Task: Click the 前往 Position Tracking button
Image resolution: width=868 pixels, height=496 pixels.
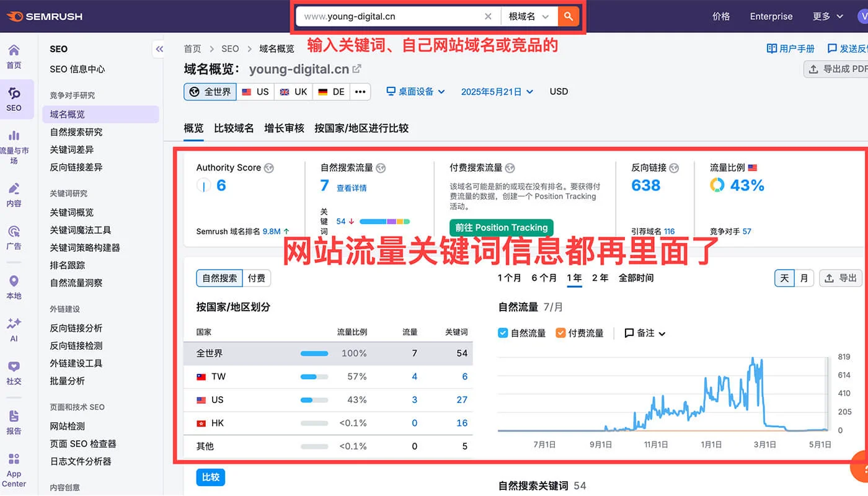Action: point(501,228)
